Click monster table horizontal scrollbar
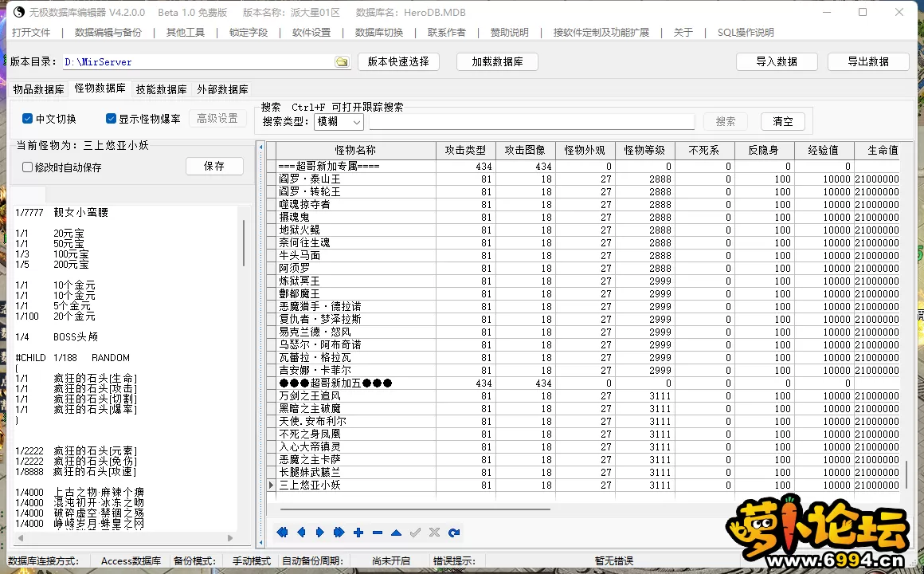The width and height of the screenshot is (924, 574). pyautogui.click(x=415, y=509)
